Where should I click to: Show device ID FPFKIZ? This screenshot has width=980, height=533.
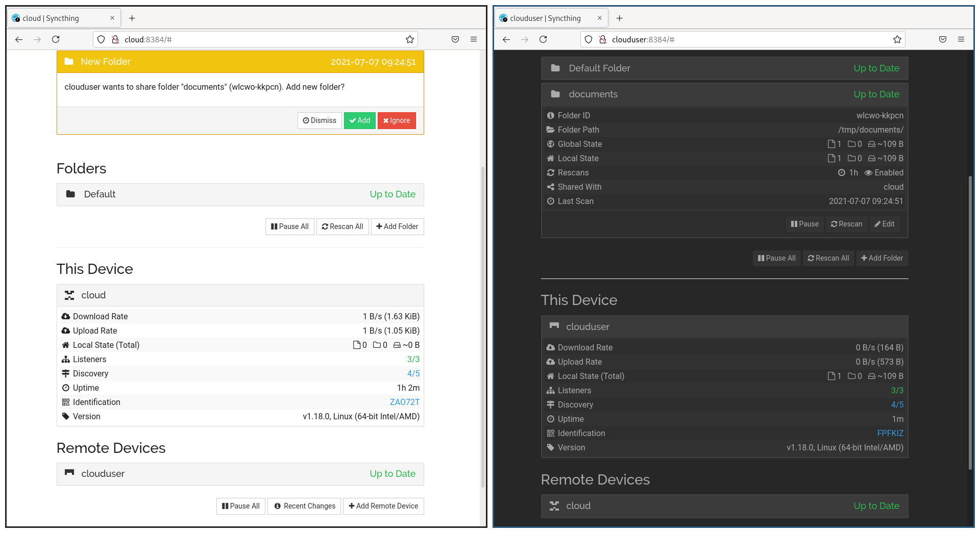tap(890, 433)
